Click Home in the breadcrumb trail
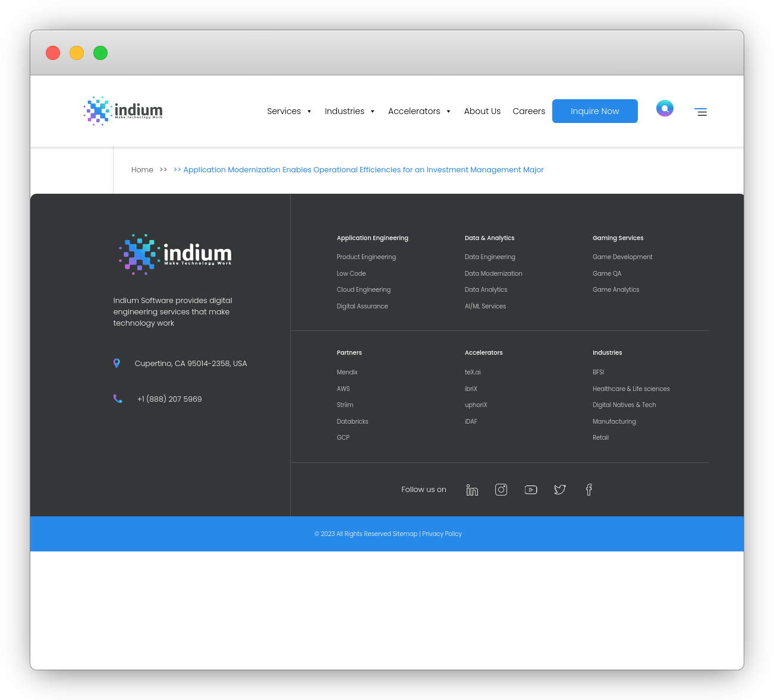The width and height of the screenshot is (774, 700). [142, 169]
